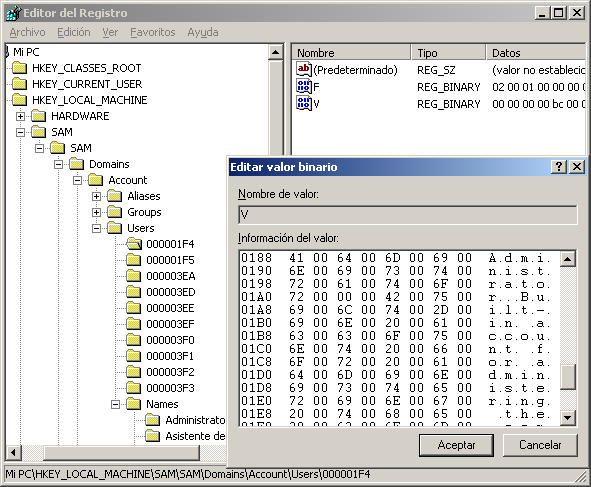This screenshot has height=487, width=591.
Task: Click the Administrator folder icon under Names
Action: tap(153, 420)
